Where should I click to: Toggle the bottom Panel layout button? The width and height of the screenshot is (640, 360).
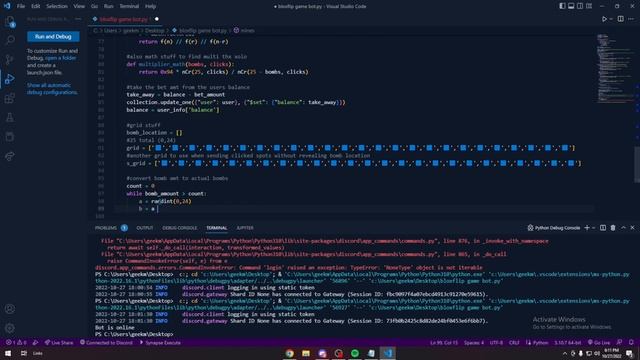(571, 6)
